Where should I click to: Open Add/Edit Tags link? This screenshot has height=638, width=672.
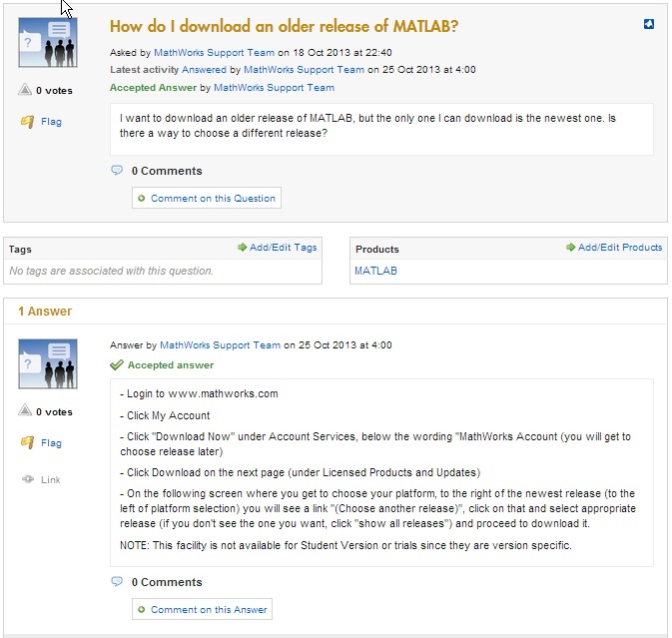click(278, 248)
